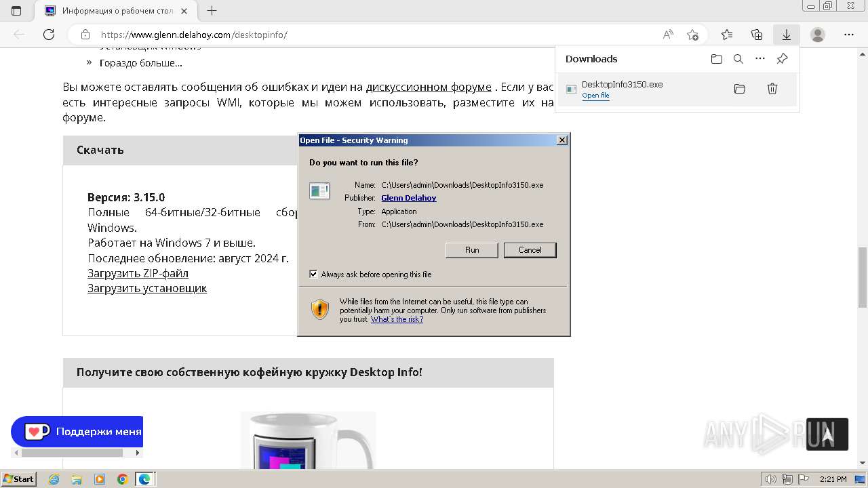The width and height of the screenshot is (868, 488).
Task: Open downloads folder icon in Downloads panel
Action: click(x=717, y=59)
